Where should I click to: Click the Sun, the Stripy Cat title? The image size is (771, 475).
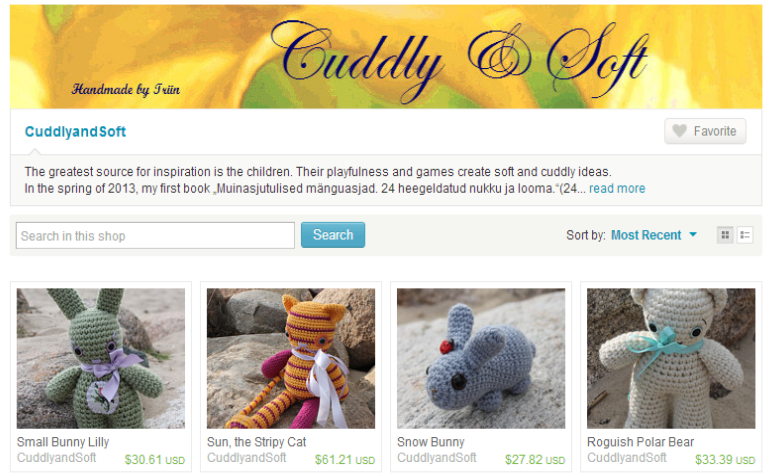[x=257, y=442]
